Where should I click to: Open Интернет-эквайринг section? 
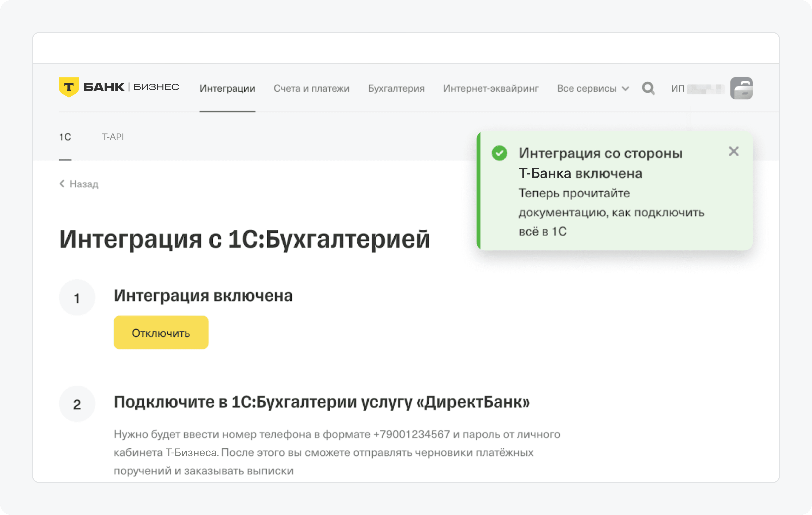(x=491, y=88)
